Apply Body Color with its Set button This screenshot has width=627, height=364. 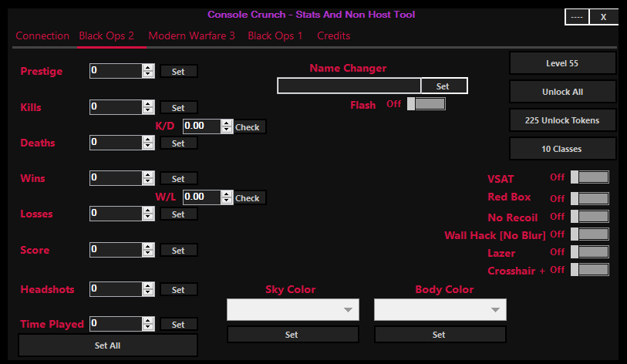click(440, 335)
